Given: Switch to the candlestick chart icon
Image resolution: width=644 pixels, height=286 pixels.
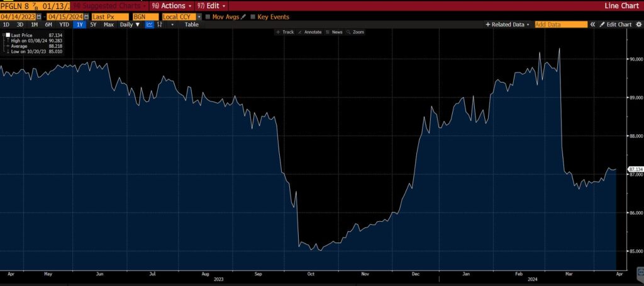Looking at the screenshot, I should click(160, 25).
